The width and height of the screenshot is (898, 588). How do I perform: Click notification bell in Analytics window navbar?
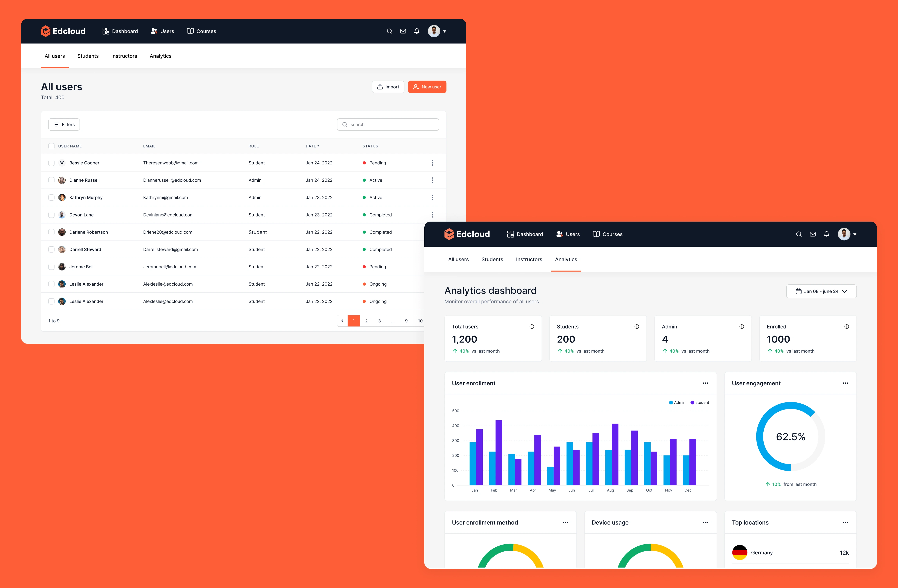(826, 234)
